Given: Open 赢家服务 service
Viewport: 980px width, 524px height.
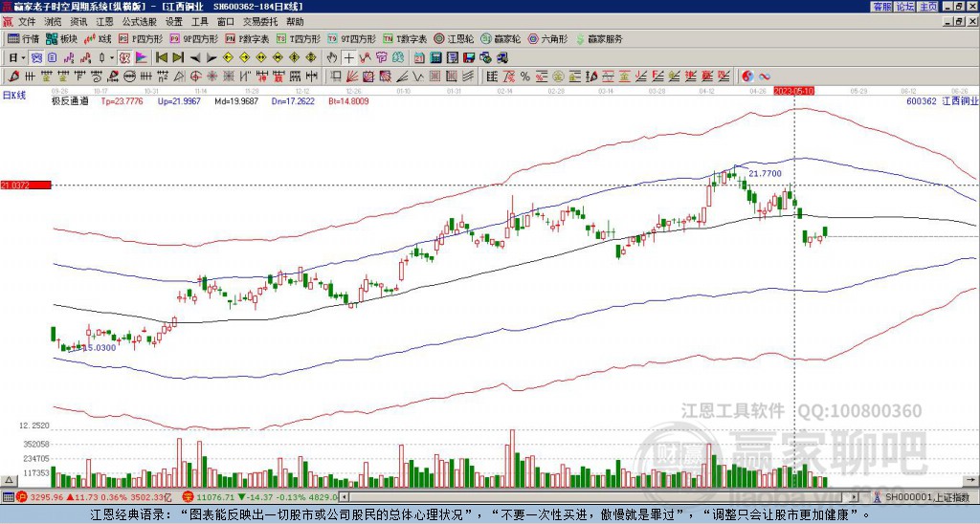Looking at the screenshot, I should point(599,38).
